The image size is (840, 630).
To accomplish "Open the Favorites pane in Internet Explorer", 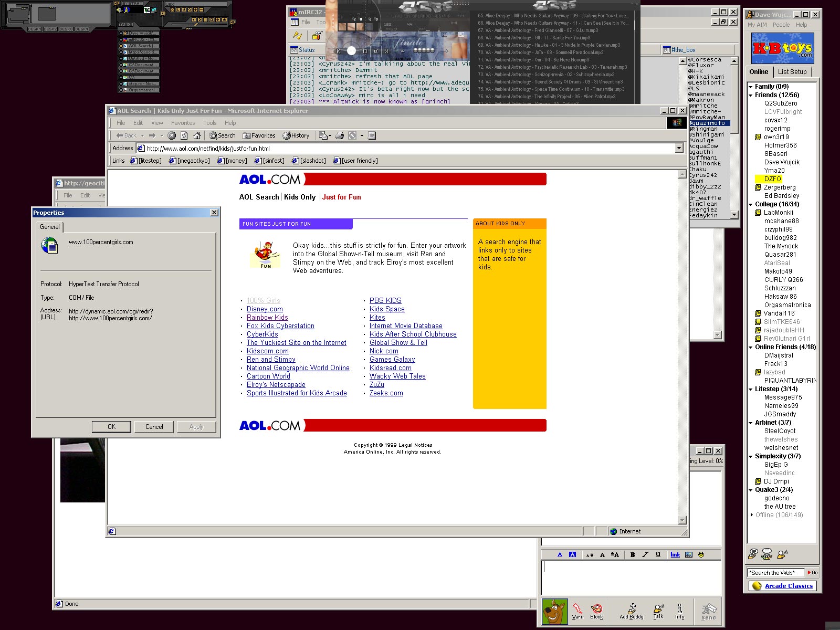I will pyautogui.click(x=259, y=135).
